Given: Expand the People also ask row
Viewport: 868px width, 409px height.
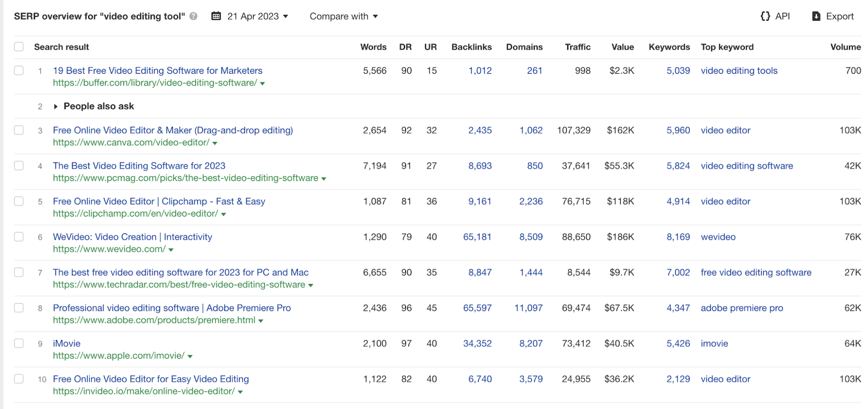Looking at the screenshot, I should [x=56, y=106].
